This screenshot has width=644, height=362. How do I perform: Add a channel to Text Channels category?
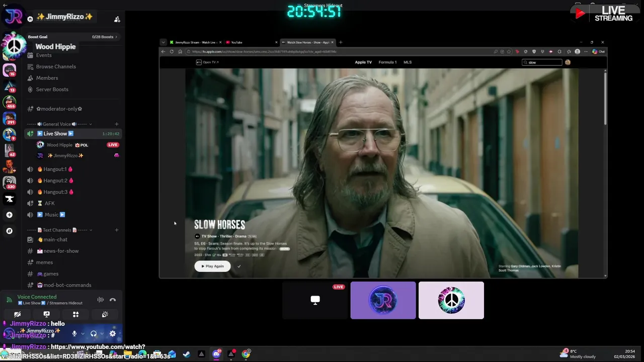[117, 230]
